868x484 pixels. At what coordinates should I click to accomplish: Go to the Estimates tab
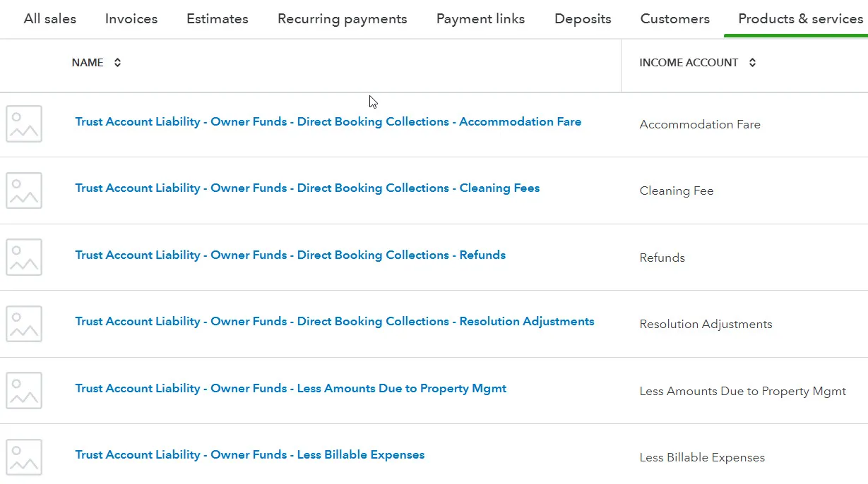217,19
